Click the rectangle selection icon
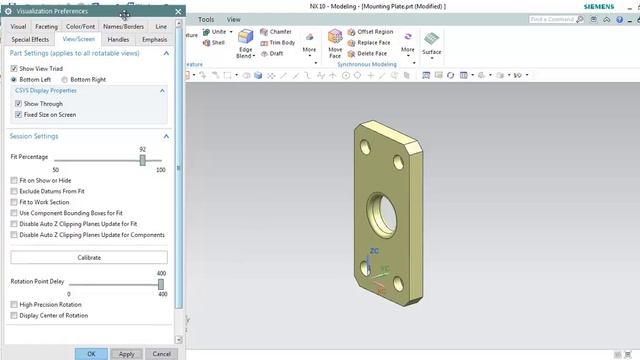640x360 pixels. coord(227,75)
